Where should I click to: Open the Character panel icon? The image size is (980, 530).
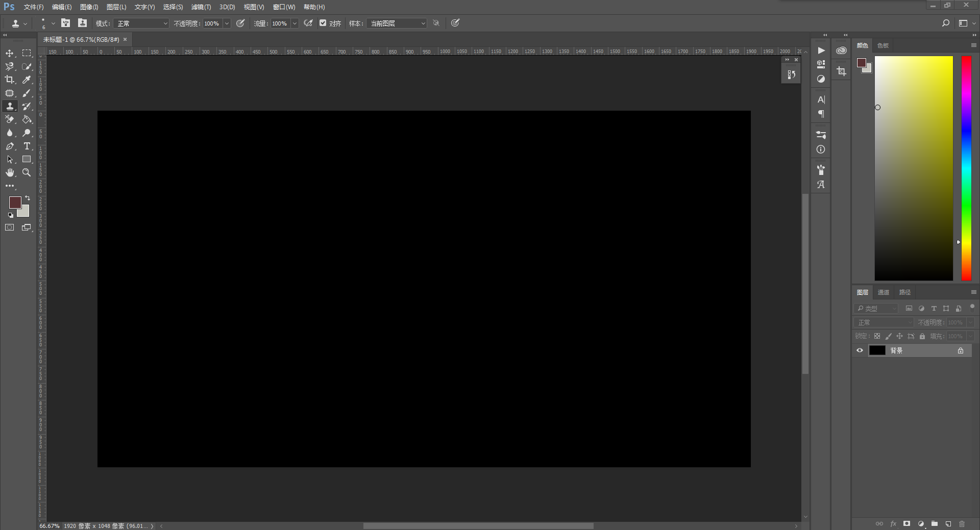(x=821, y=99)
